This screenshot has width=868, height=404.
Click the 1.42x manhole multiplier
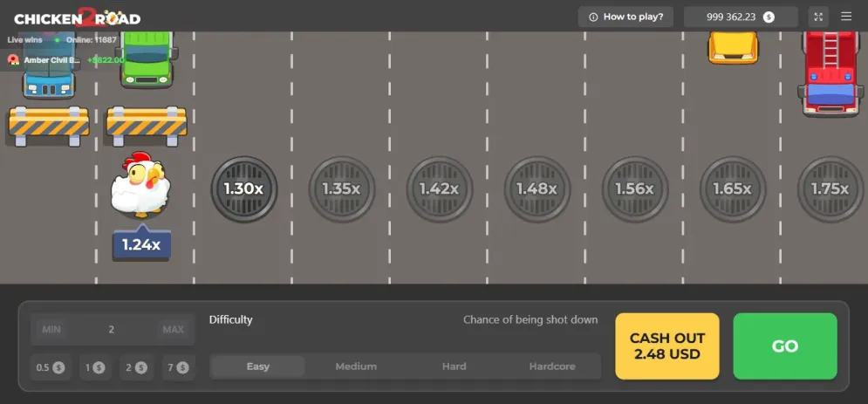(x=439, y=189)
